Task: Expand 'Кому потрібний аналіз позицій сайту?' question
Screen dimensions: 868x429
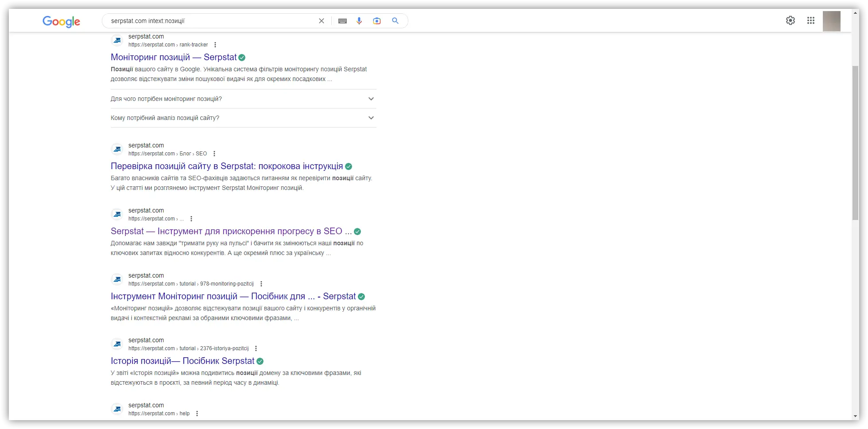Action: coord(243,118)
